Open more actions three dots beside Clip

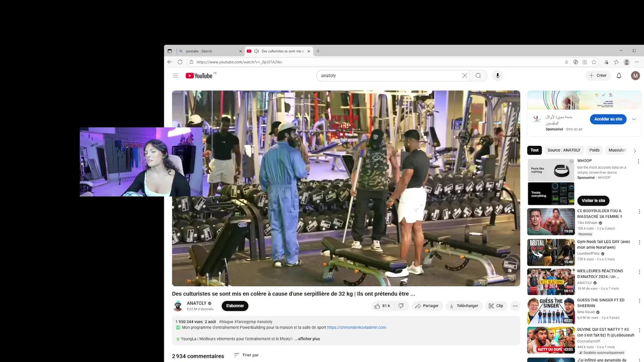coord(515,306)
